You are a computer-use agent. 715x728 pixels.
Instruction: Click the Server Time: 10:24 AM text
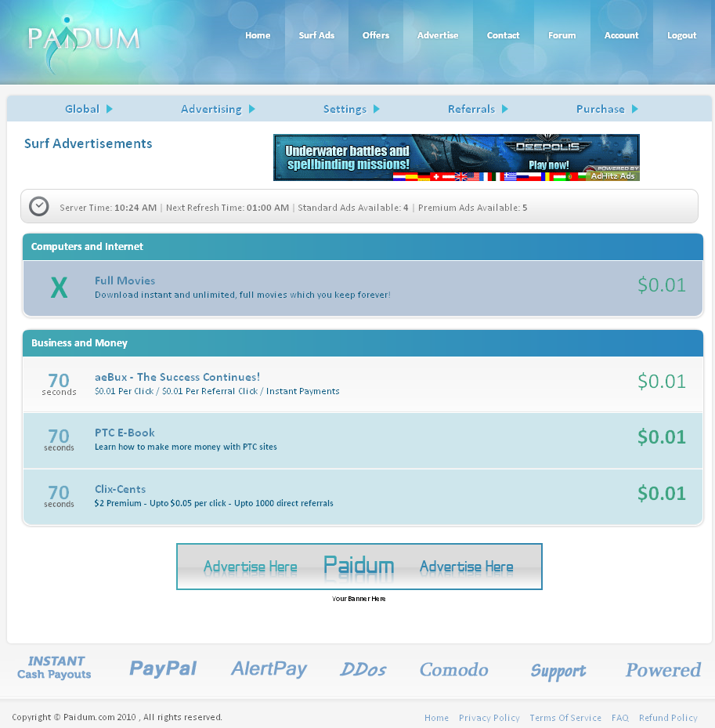pos(108,208)
